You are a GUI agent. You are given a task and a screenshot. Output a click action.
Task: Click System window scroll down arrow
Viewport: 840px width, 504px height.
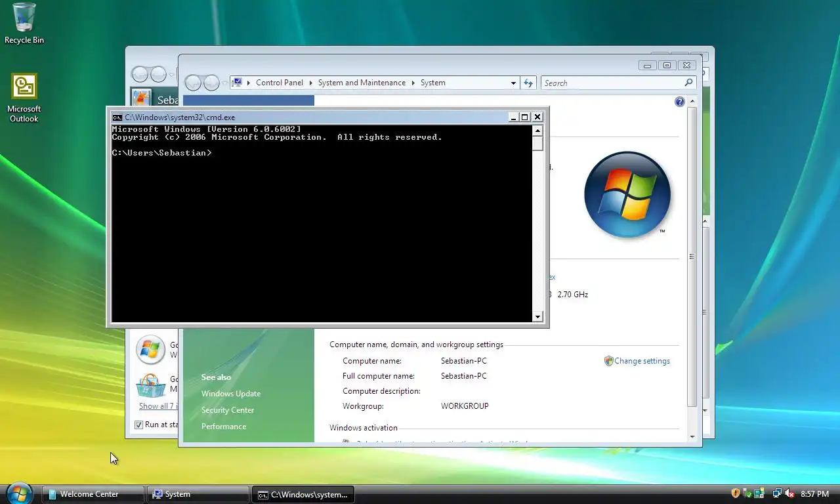coord(692,436)
